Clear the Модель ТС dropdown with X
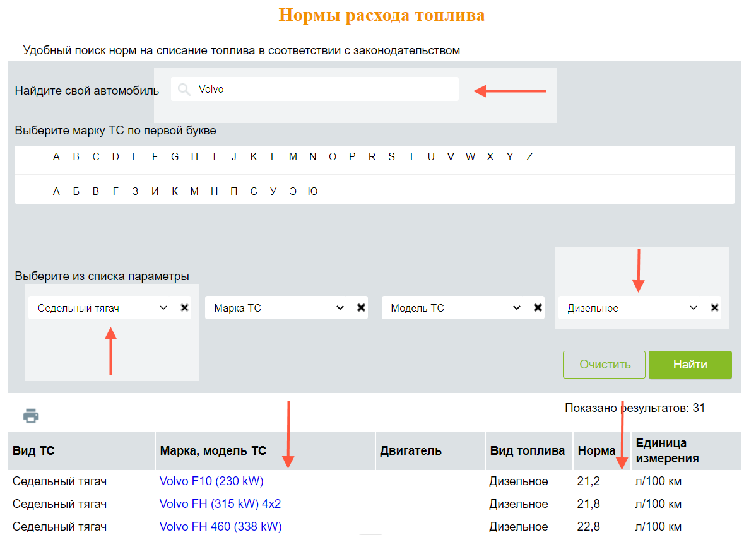The width and height of the screenshot is (756, 535). click(x=538, y=307)
